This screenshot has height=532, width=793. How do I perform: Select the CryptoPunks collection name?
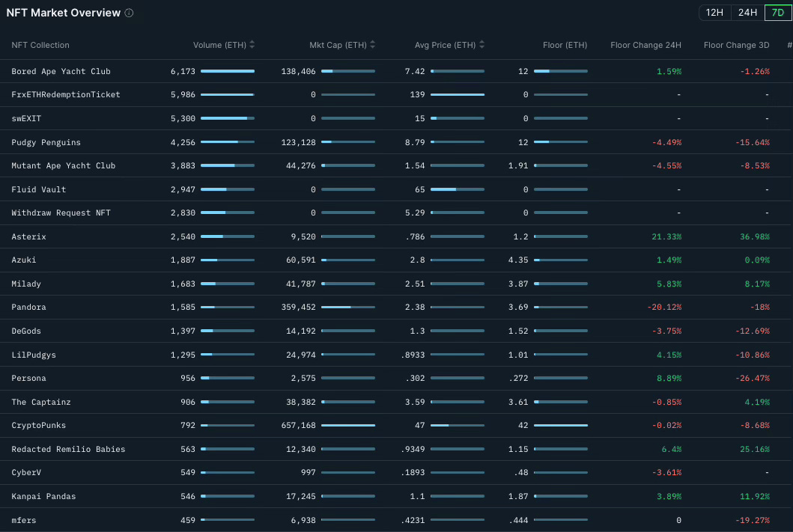coord(38,426)
